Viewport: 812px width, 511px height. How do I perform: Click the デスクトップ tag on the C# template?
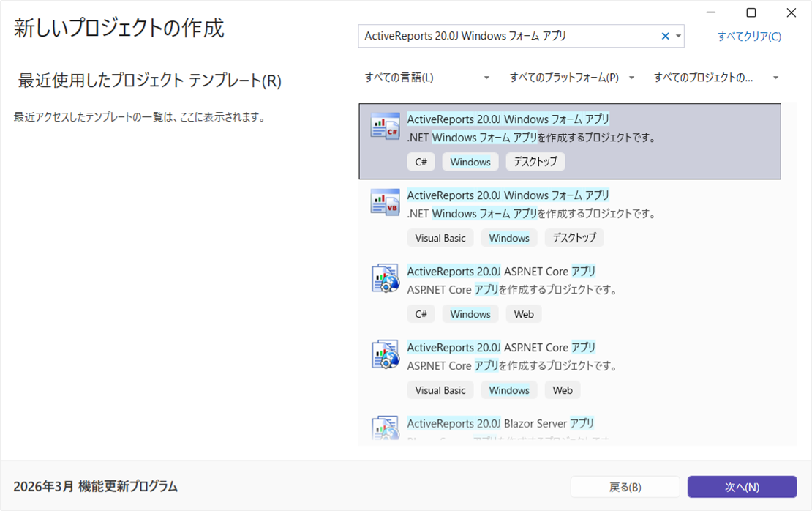click(x=535, y=162)
